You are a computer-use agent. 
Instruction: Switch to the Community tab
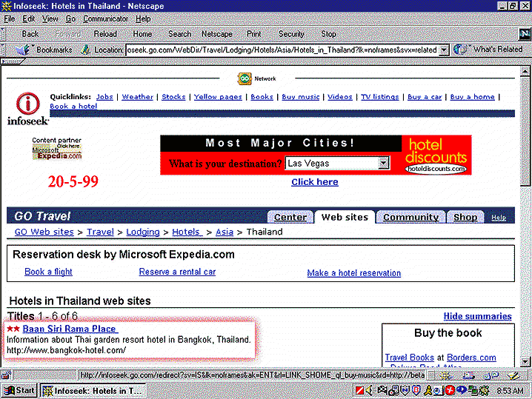point(410,217)
